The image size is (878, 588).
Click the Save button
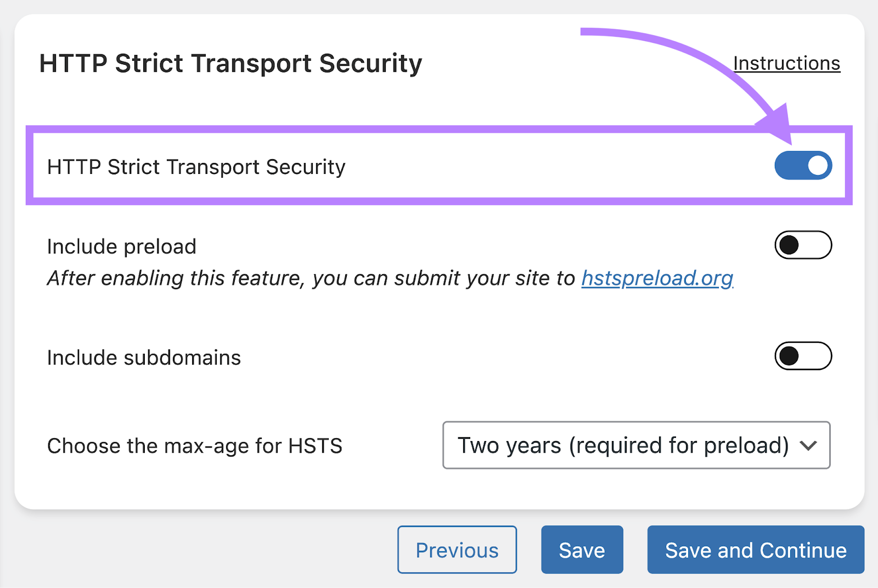coord(582,550)
